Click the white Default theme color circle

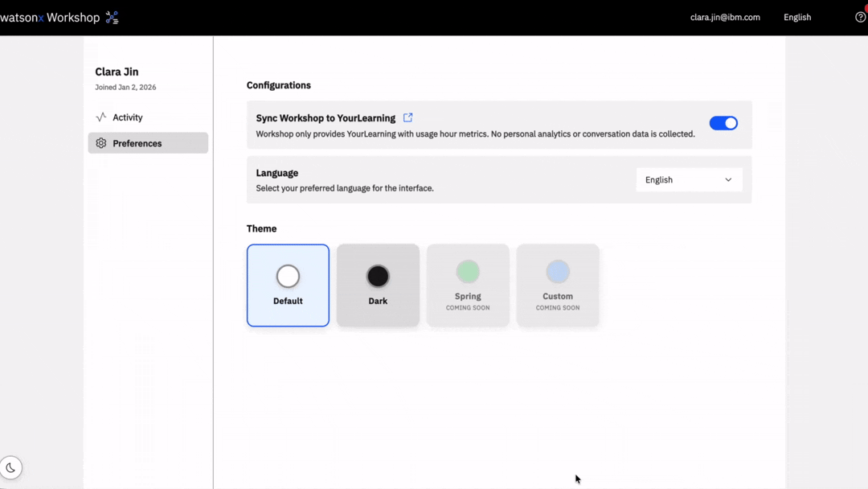pos(288,277)
